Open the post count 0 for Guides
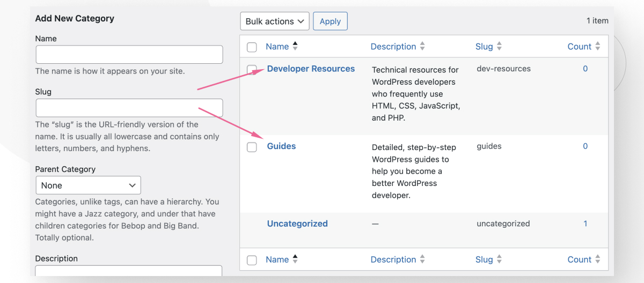Viewport: 644px width, 283px height. point(585,146)
